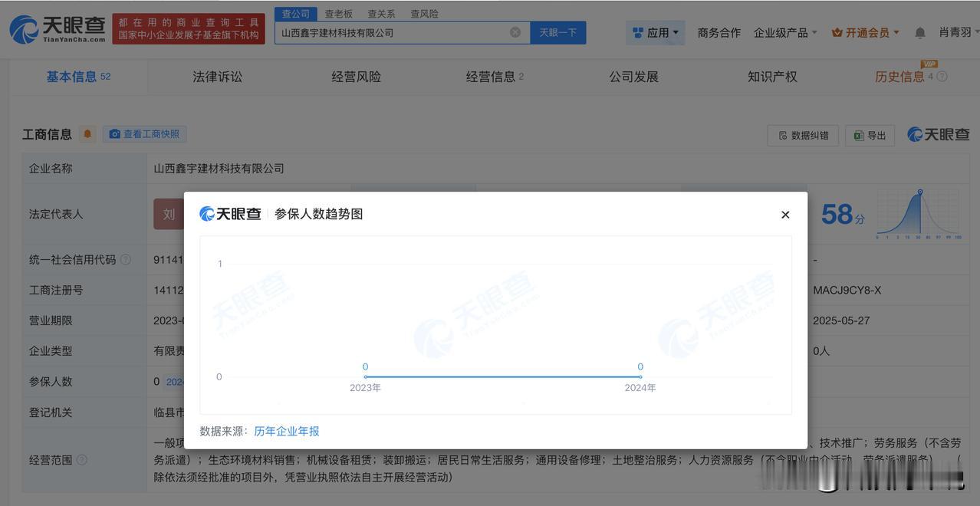Click company name 山西鑫宇建材科技有限公司 cell
This screenshot has width=980, height=506.
(x=219, y=169)
